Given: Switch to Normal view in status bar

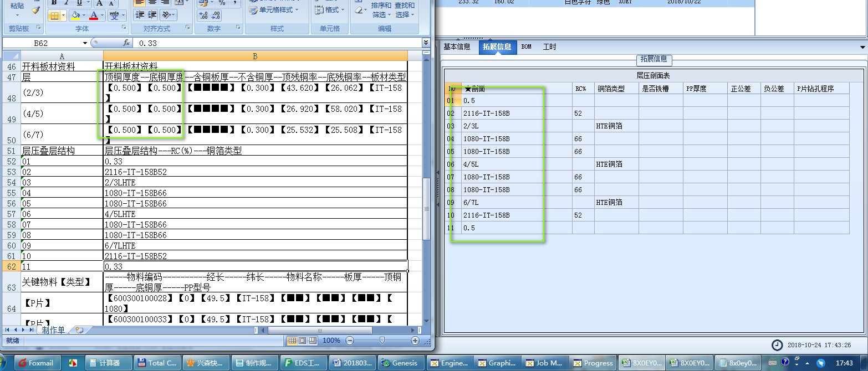Looking at the screenshot, I should [x=292, y=341].
